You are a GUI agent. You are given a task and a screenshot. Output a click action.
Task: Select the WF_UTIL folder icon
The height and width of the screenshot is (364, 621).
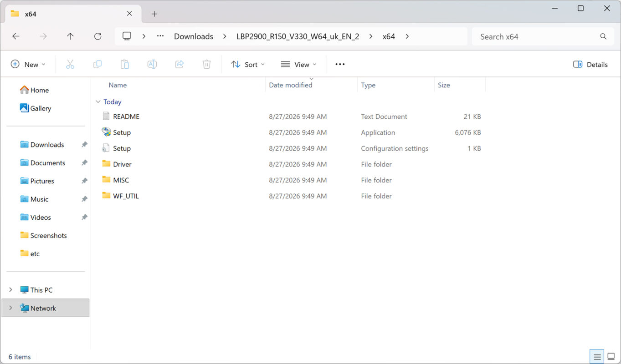106,196
